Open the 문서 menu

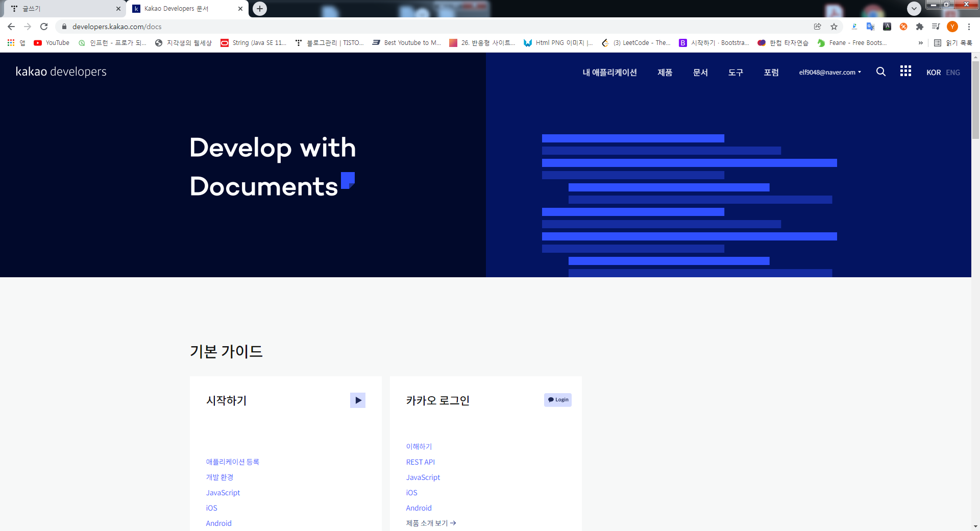pos(700,73)
